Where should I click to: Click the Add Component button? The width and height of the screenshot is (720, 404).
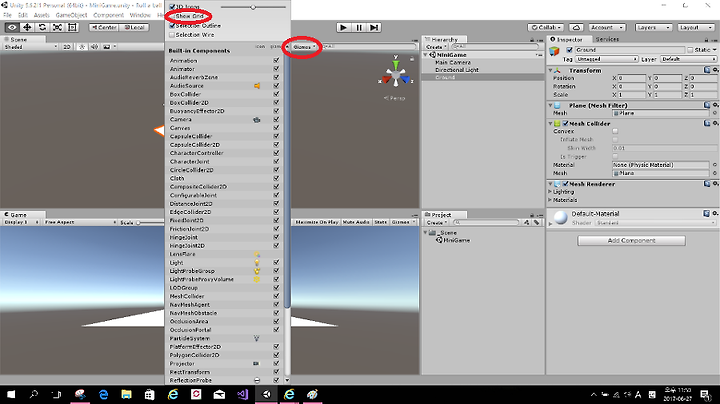coord(631,241)
